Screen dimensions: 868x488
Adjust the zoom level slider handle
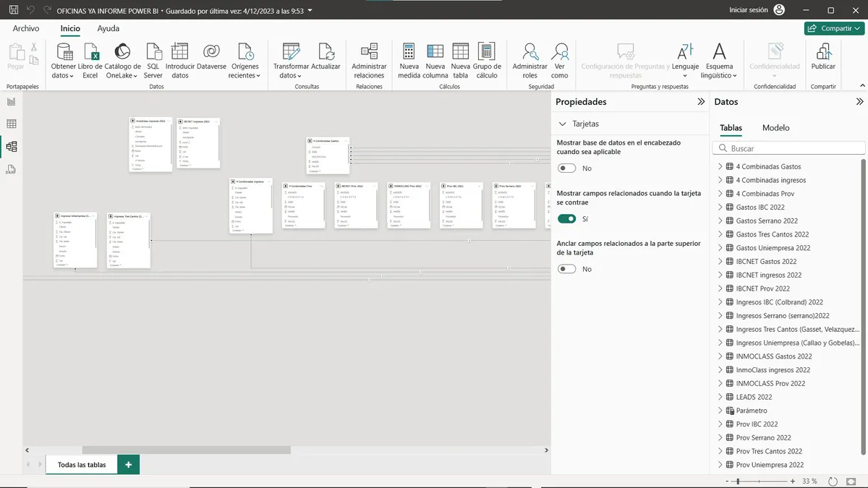coord(738,481)
